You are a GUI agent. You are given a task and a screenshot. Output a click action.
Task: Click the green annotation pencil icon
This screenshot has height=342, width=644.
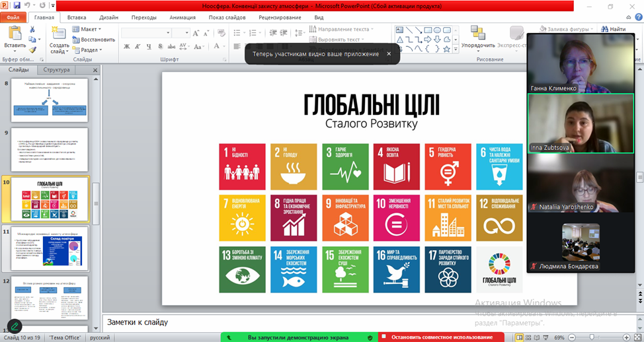pos(14,326)
